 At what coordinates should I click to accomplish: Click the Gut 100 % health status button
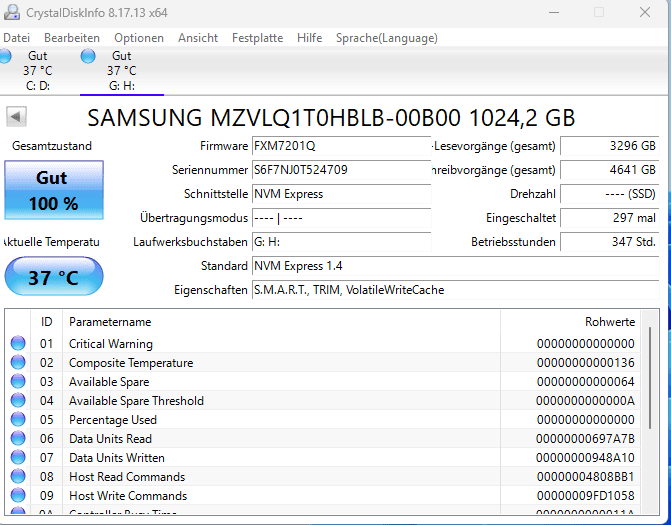tap(54, 190)
